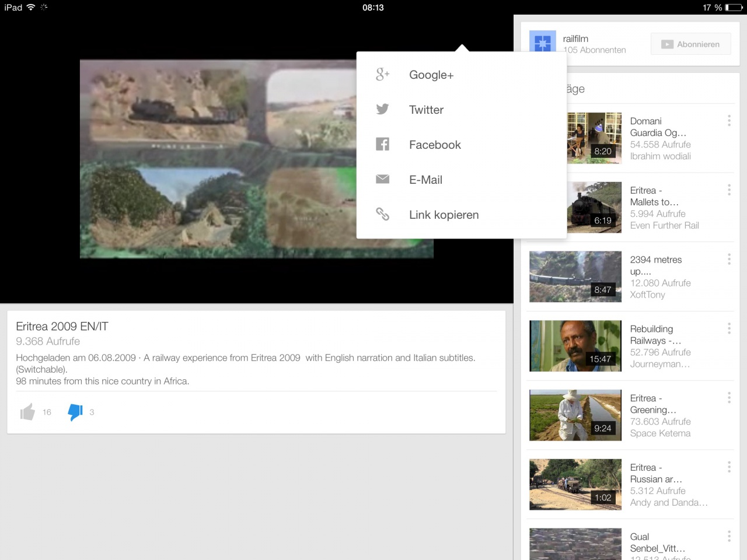Toggle the blue thumbs down dislike

pos(75,412)
